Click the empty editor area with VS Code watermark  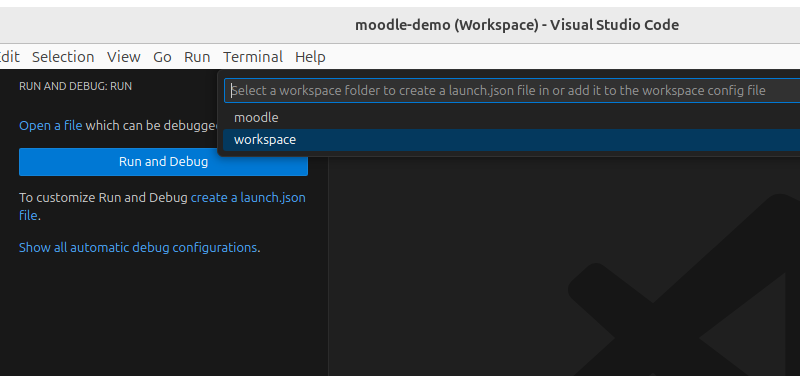click(564, 265)
